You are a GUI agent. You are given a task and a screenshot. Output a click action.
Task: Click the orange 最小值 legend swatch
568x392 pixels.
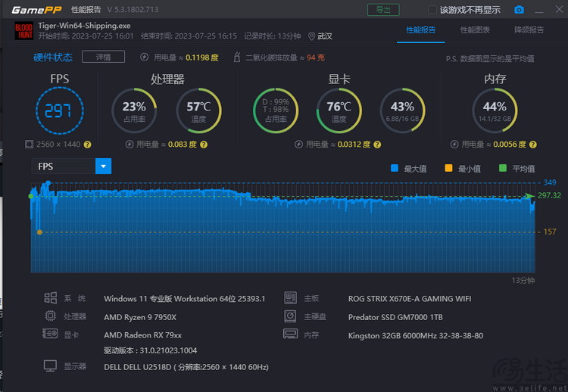click(448, 168)
